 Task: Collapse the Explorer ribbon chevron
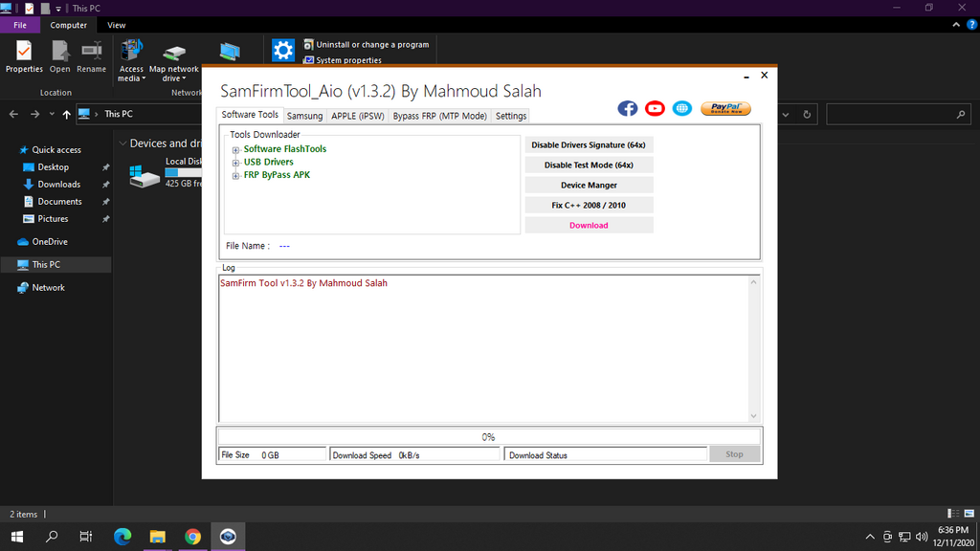[956, 25]
